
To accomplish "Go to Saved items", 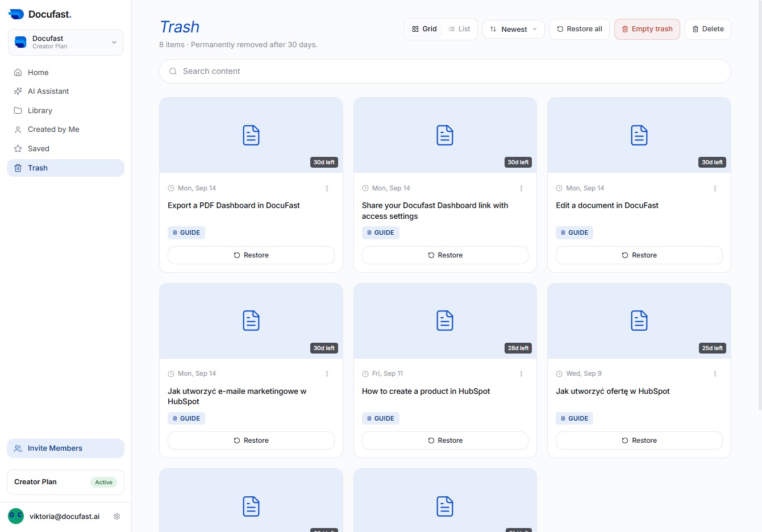I will pyautogui.click(x=65, y=148).
